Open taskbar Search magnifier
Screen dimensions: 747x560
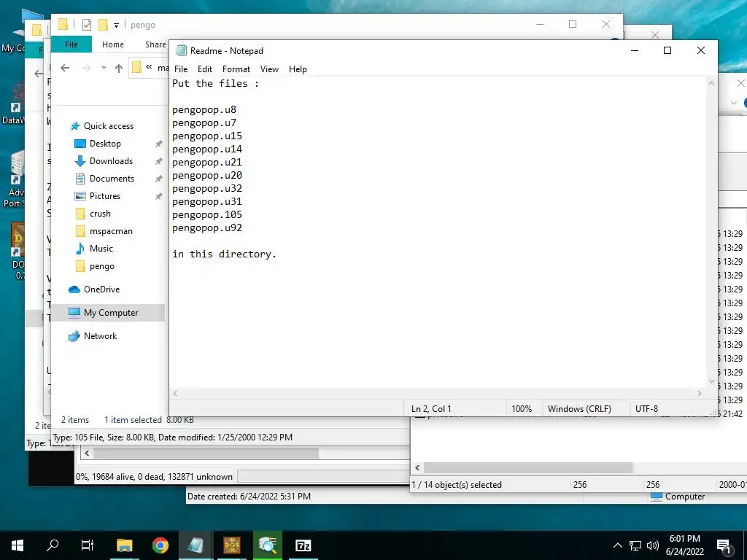(53, 545)
